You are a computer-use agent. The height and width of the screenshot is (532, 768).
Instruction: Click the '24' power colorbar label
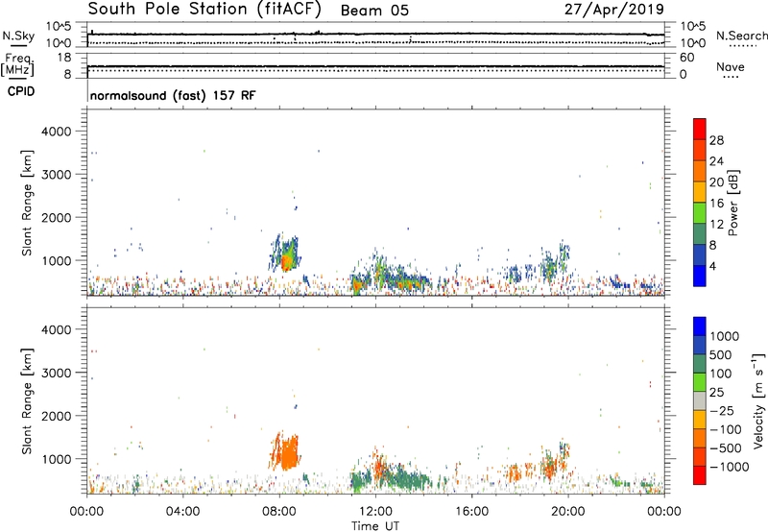click(716, 161)
